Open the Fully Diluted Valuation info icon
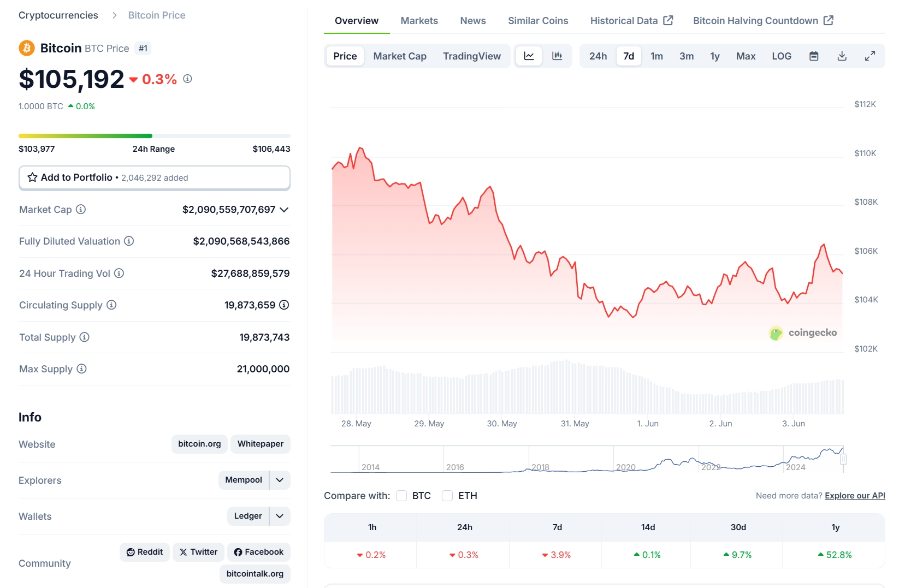 coord(129,241)
